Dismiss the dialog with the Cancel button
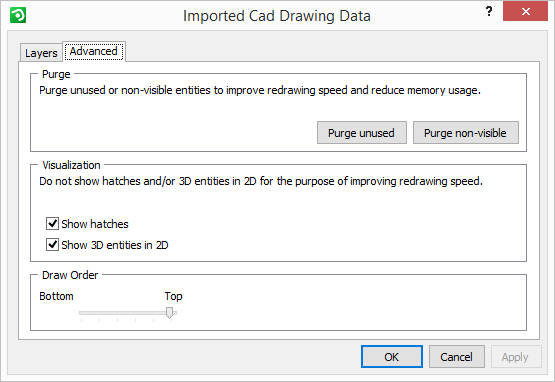This screenshot has height=382, width=555. click(457, 357)
